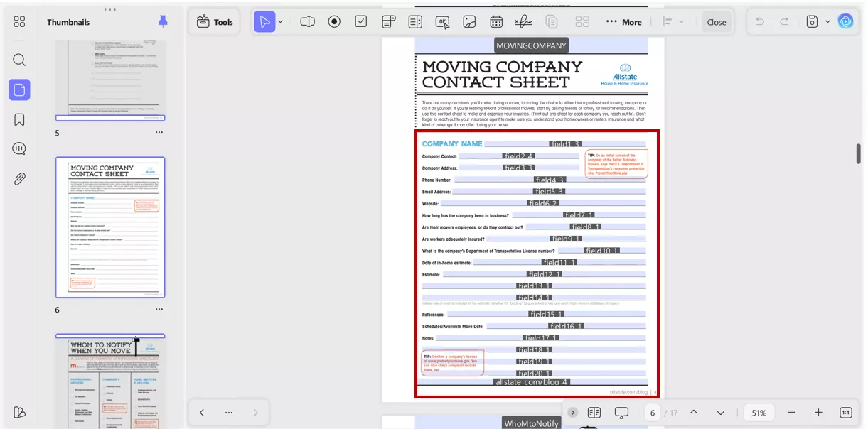The height and width of the screenshot is (429, 868).
Task: Click the redo arrow
Action: [784, 22]
